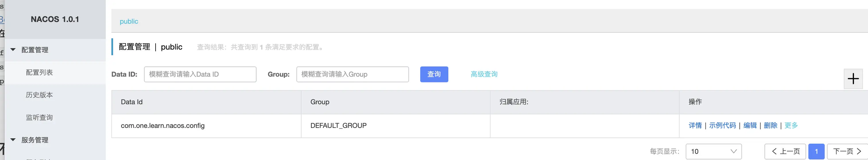Click the plus icon to add configuration
This screenshot has height=160, width=868.
pos(853,79)
